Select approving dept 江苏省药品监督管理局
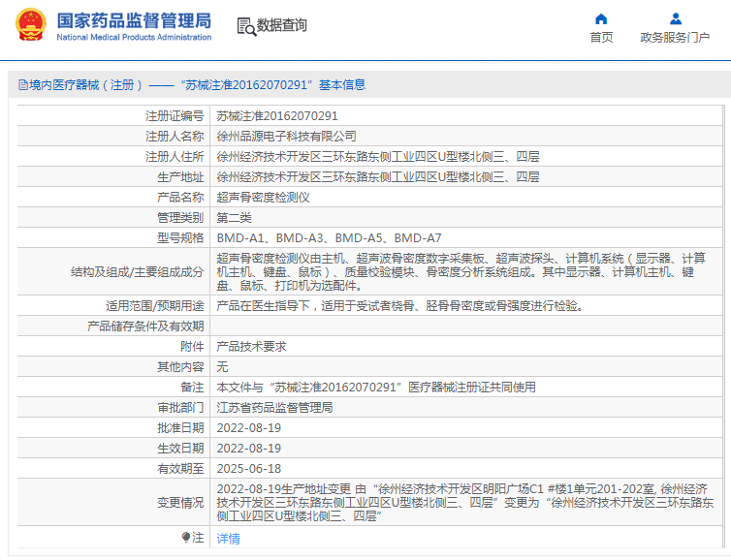The height and width of the screenshot is (560, 731). (x=274, y=408)
